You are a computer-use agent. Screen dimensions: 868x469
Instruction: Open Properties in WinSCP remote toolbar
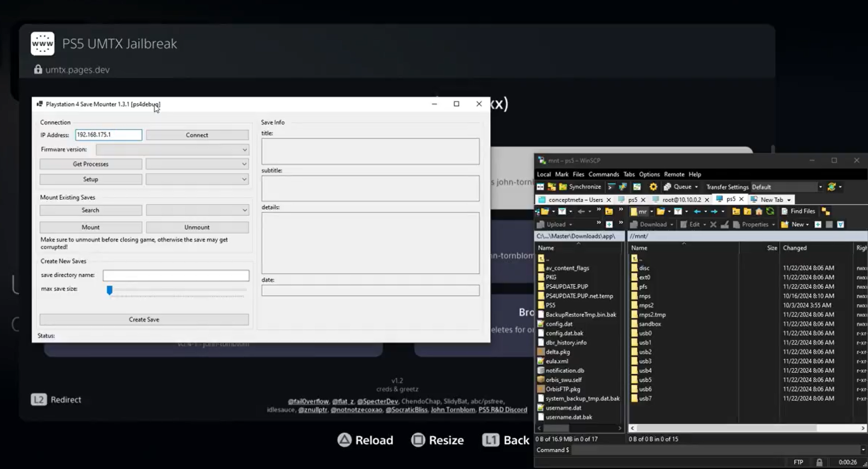tap(751, 224)
